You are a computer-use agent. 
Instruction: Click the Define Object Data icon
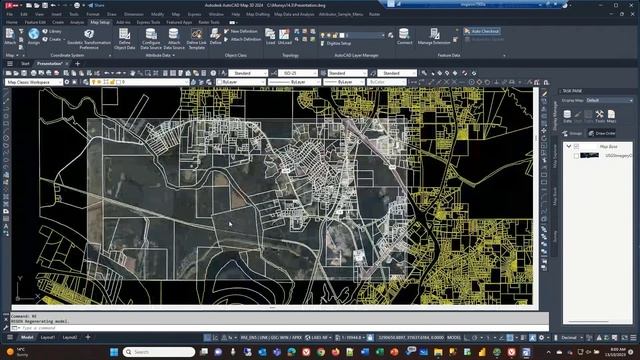tap(124, 38)
